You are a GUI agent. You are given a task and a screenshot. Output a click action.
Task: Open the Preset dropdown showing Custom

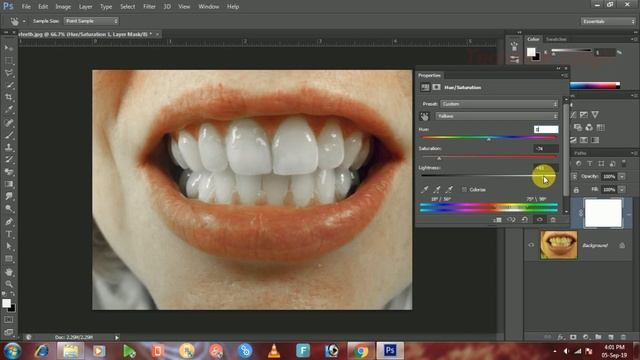[x=499, y=104]
